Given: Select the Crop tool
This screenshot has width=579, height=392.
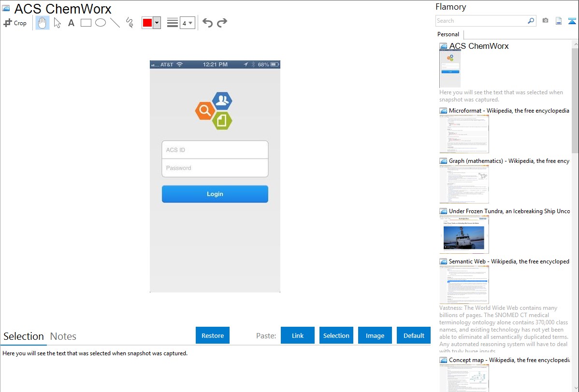Looking at the screenshot, I should tap(15, 23).
